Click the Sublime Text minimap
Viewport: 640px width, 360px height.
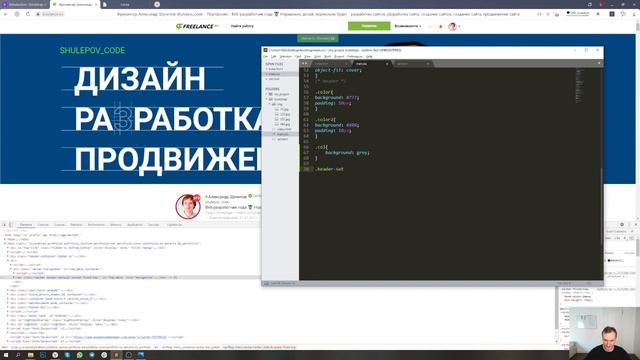[x=580, y=86]
